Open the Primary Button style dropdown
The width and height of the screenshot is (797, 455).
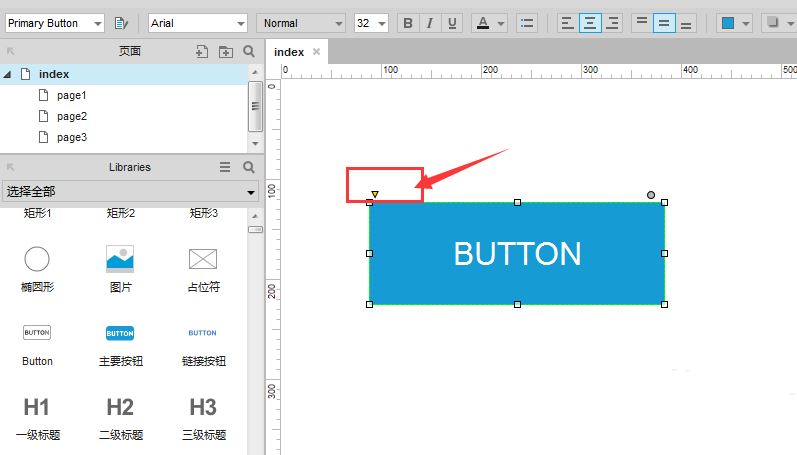[x=55, y=23]
